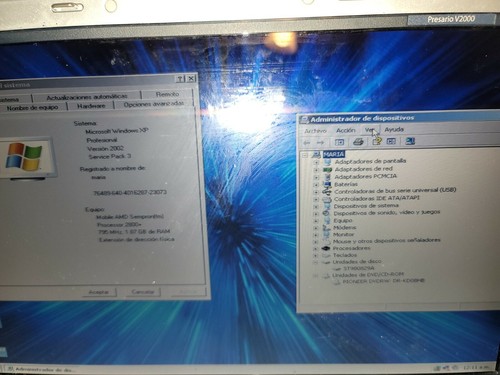Close the system properties dialog
Screen dimensions: 500x375
coord(191,79)
